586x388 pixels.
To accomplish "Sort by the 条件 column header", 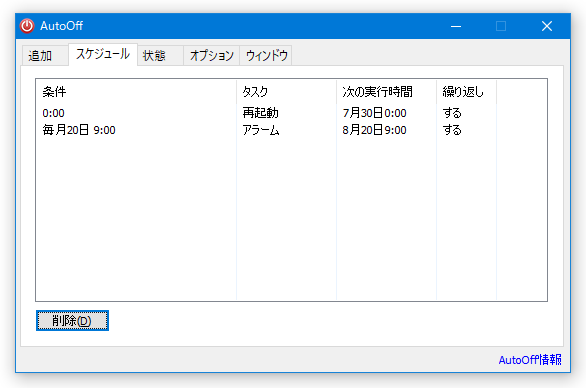I will tap(136, 92).
